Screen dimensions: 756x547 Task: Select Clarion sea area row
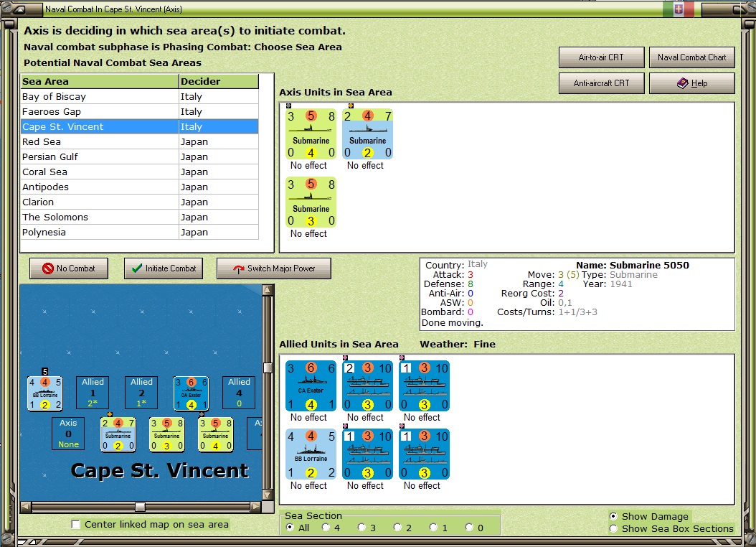click(x=140, y=202)
